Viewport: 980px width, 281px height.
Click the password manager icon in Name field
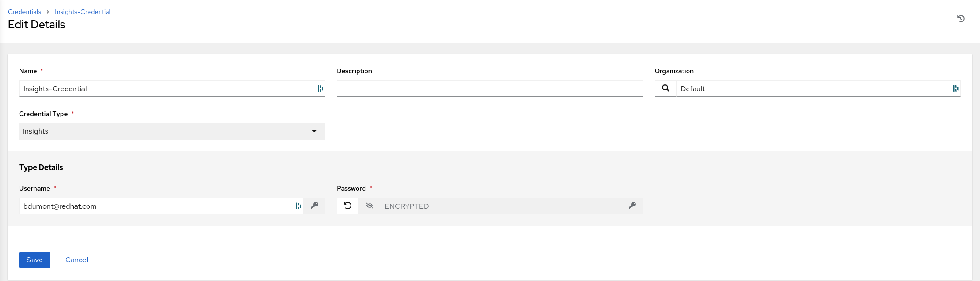tap(320, 89)
